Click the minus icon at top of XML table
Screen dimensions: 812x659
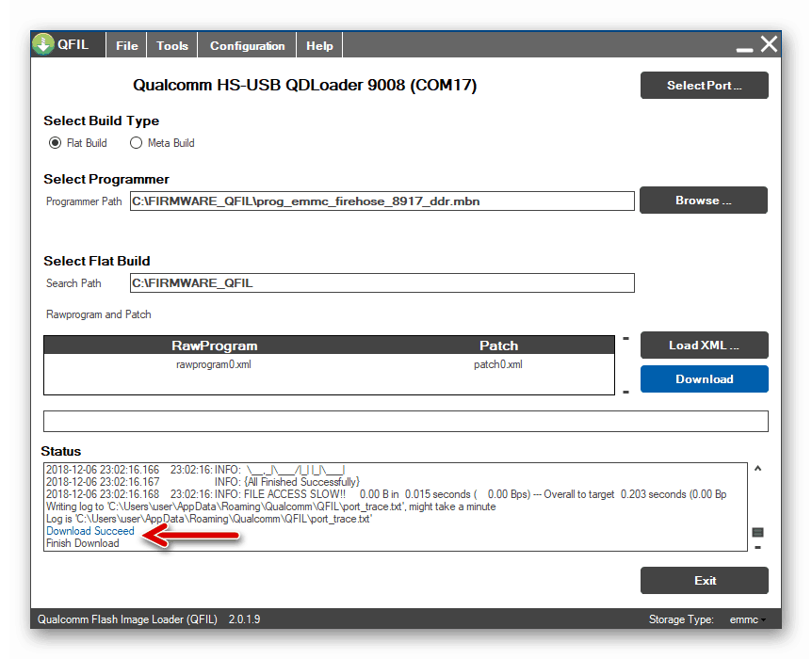point(625,339)
